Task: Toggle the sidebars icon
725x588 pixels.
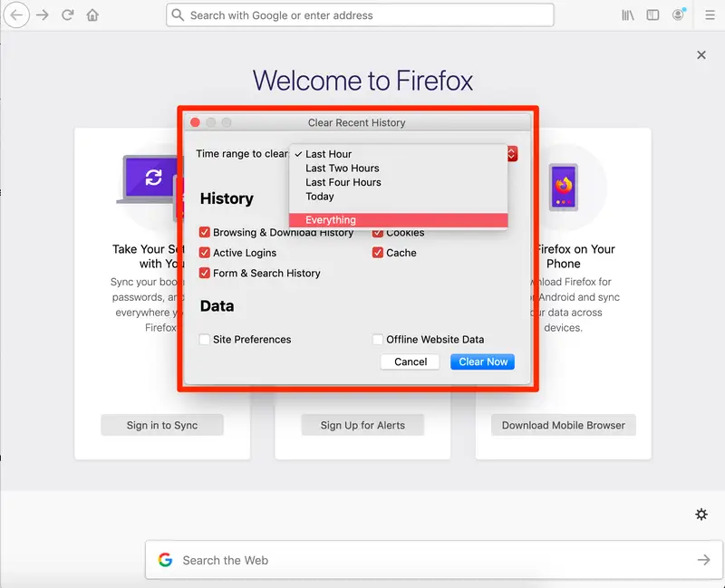Action: (x=652, y=15)
